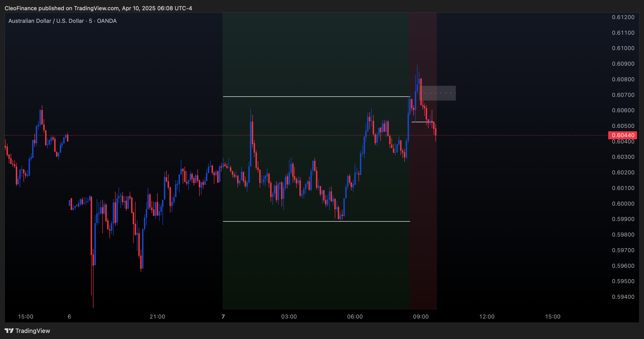Click the 0.59400 price axis label
This screenshot has width=644, height=339.
pyautogui.click(x=623, y=297)
